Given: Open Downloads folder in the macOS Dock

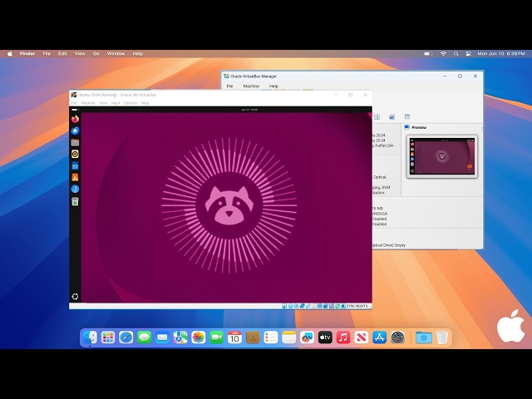Looking at the screenshot, I should click(x=423, y=337).
